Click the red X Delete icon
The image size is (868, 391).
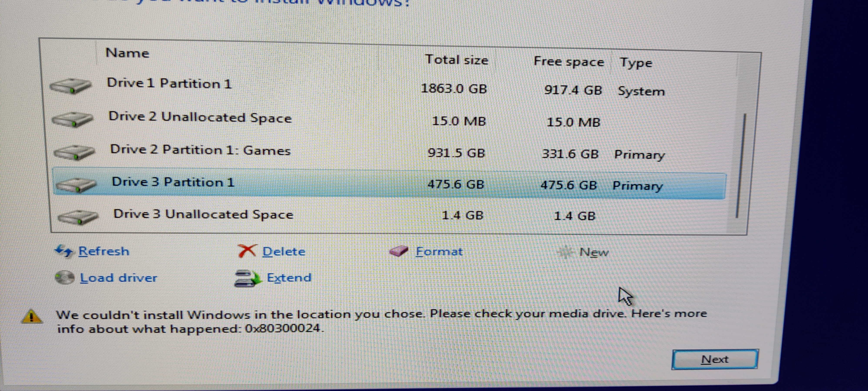tap(247, 251)
